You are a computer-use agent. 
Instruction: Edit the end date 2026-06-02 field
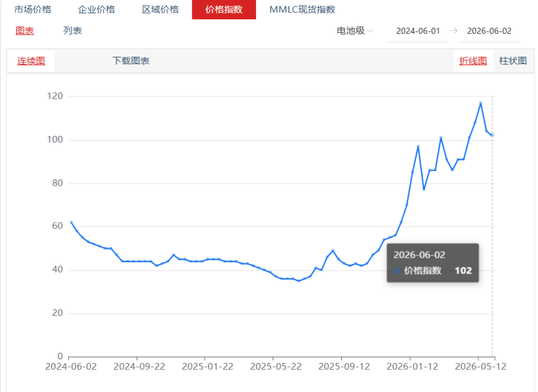click(x=489, y=31)
